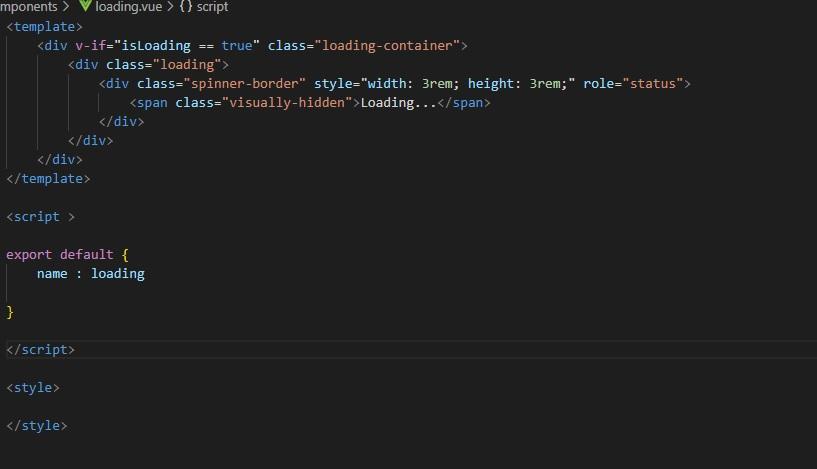Click the isLoading variable in the condition
This screenshot has height=469, width=817.
coord(156,46)
